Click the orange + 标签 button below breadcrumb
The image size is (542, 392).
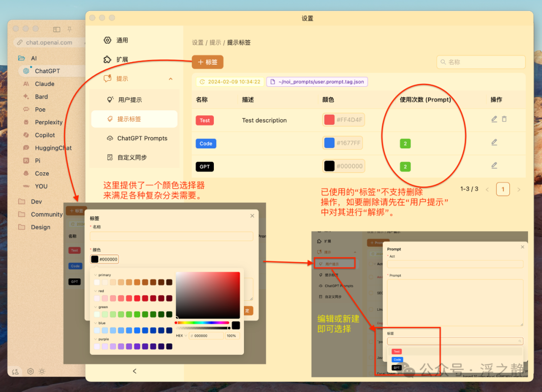click(x=207, y=62)
